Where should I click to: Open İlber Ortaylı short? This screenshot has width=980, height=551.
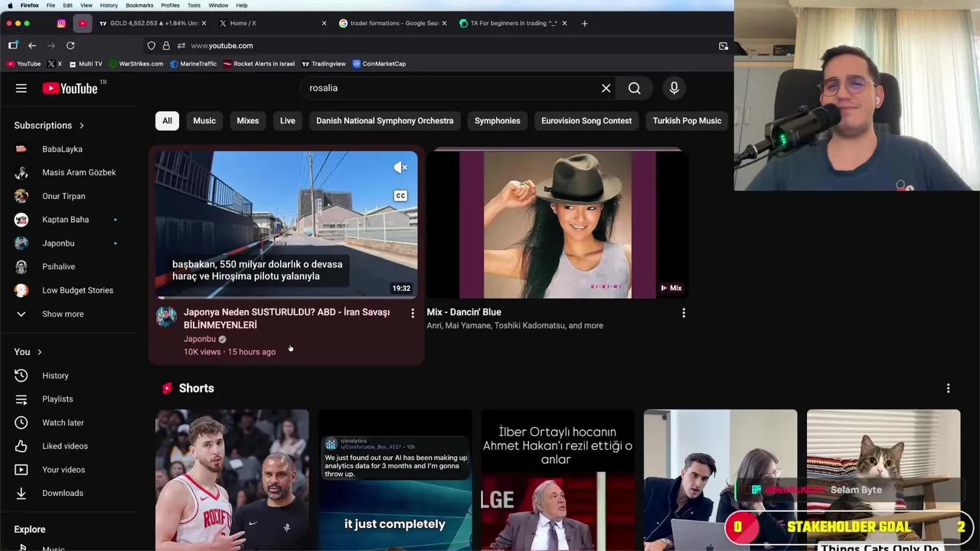[x=557, y=480]
